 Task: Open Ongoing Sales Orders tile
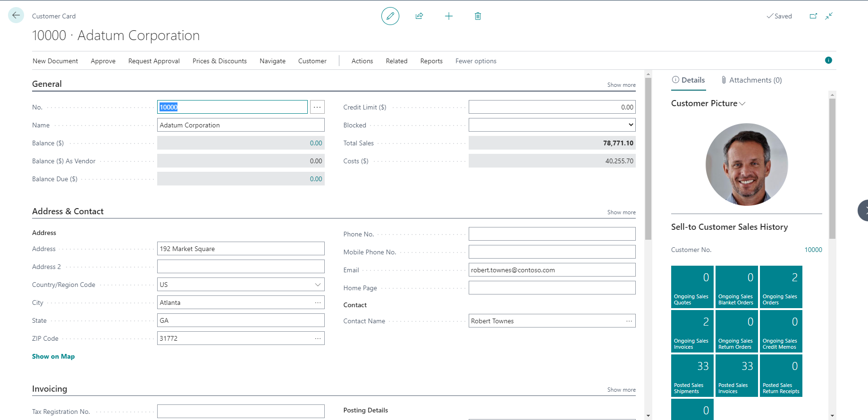781,287
